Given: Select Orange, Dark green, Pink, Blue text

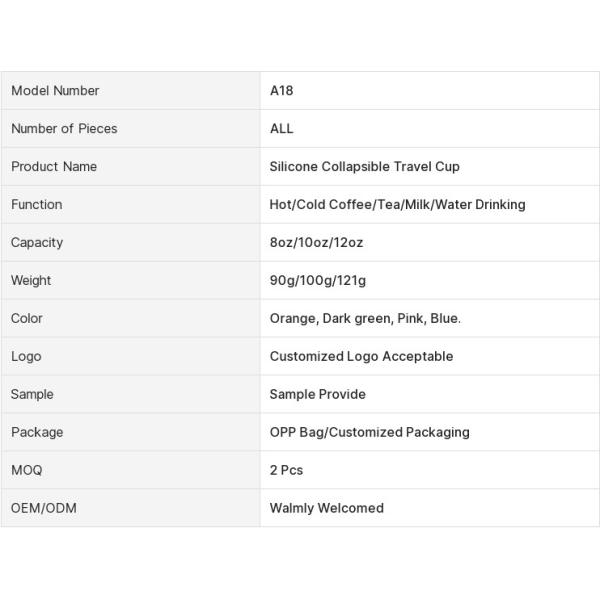Looking at the screenshot, I should point(365,319).
